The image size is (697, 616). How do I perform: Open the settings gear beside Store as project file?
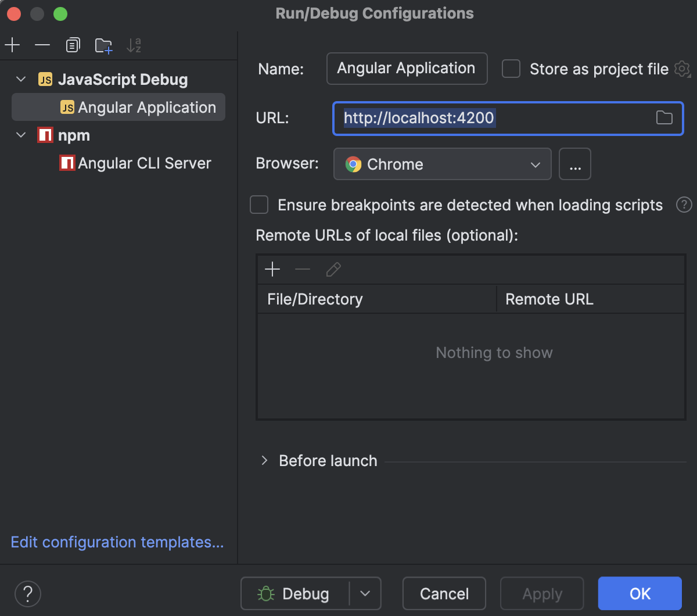tap(682, 69)
